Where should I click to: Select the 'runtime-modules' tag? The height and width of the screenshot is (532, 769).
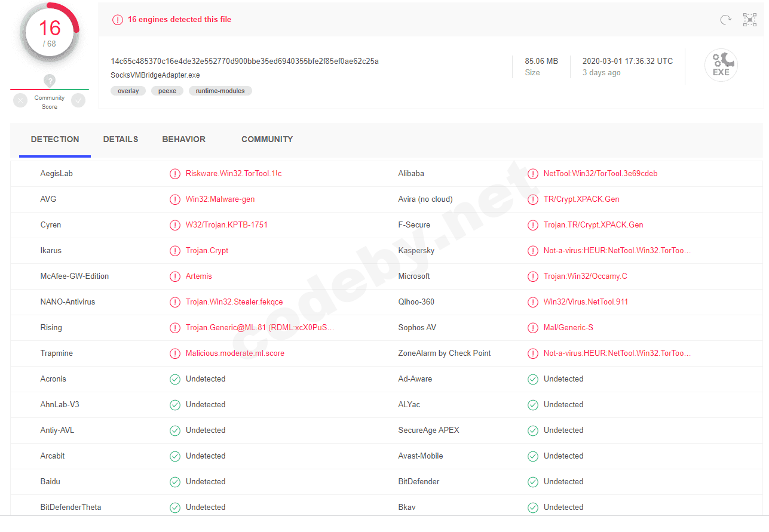point(220,91)
